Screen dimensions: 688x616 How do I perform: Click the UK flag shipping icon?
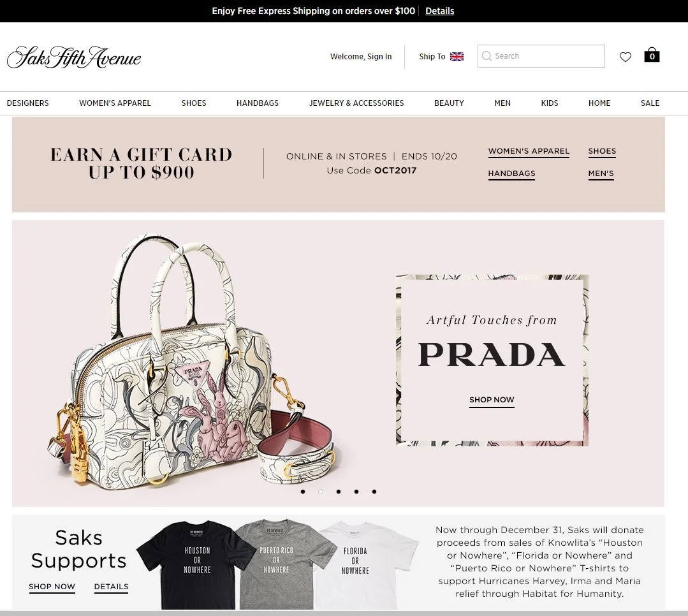(457, 57)
